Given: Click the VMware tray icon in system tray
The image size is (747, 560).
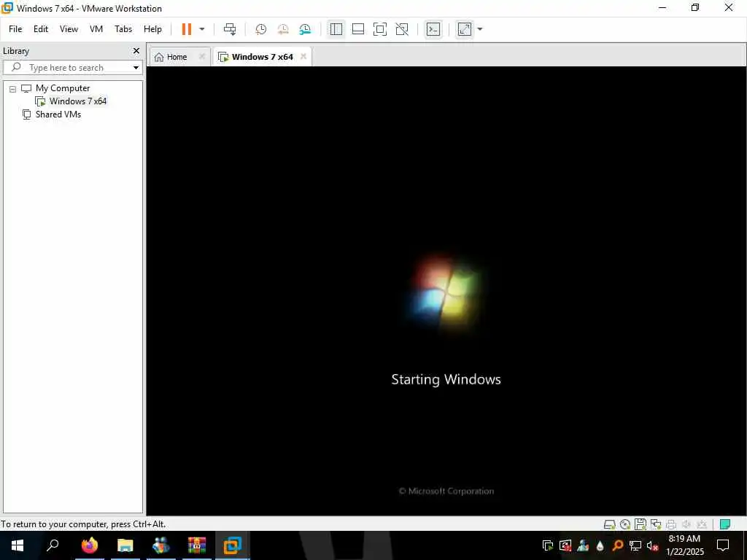Looking at the screenshot, I should (x=548, y=545).
